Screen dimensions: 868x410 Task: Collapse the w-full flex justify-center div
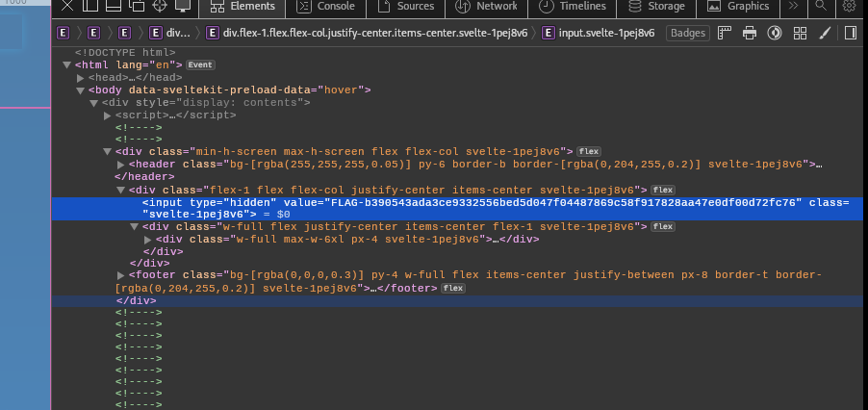134,227
